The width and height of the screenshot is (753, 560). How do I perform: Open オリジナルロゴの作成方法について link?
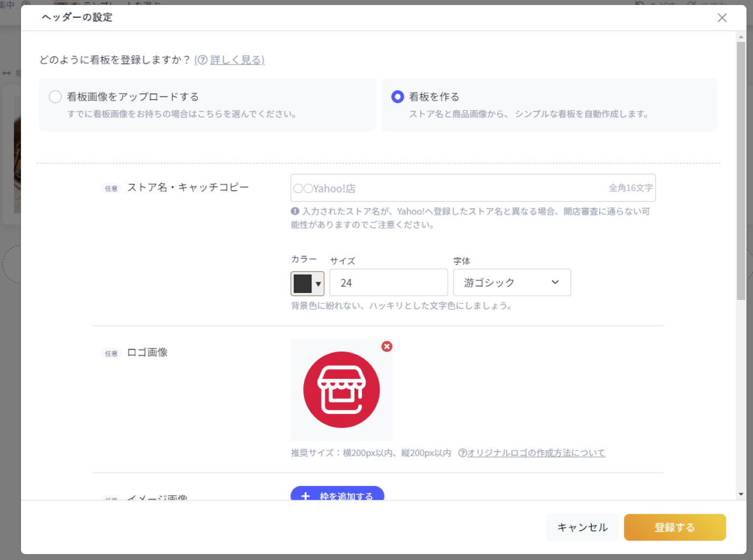click(x=536, y=453)
